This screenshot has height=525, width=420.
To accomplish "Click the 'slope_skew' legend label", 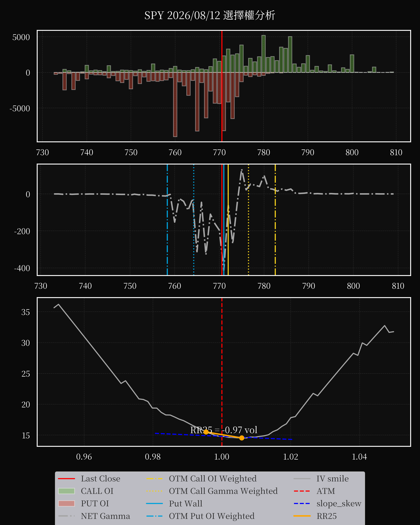I will click(x=339, y=503).
